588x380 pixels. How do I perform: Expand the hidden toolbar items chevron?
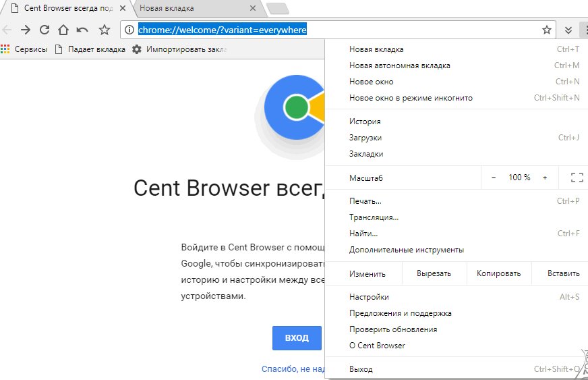click(x=568, y=30)
